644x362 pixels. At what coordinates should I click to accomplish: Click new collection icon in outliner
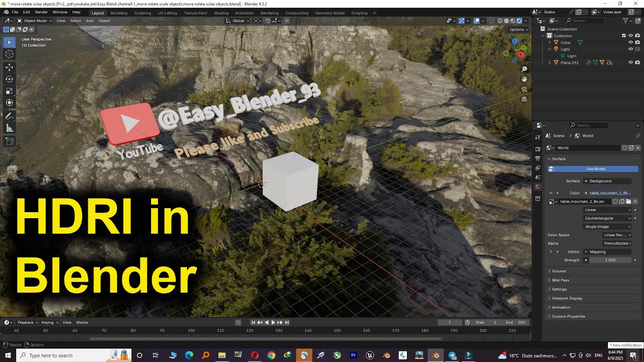pos(638,21)
